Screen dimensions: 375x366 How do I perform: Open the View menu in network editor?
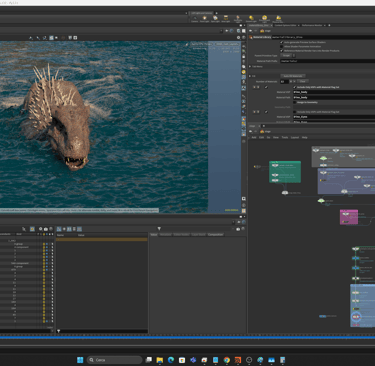coord(276,137)
